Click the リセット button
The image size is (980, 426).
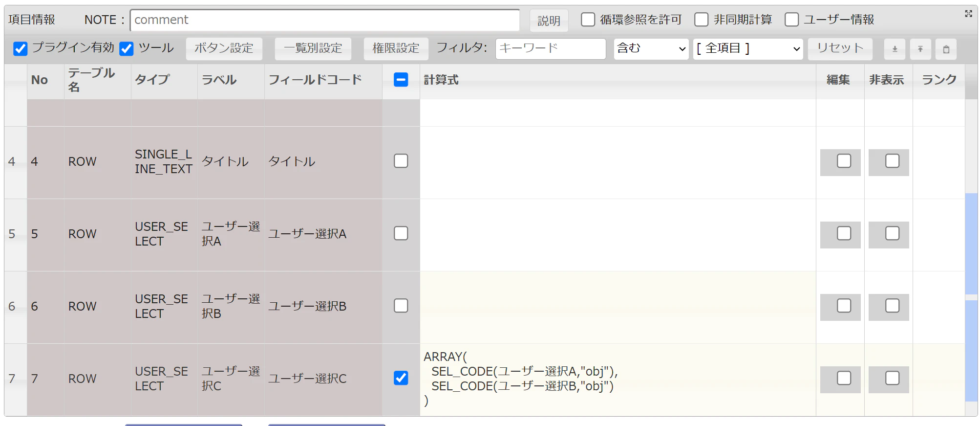pos(840,48)
